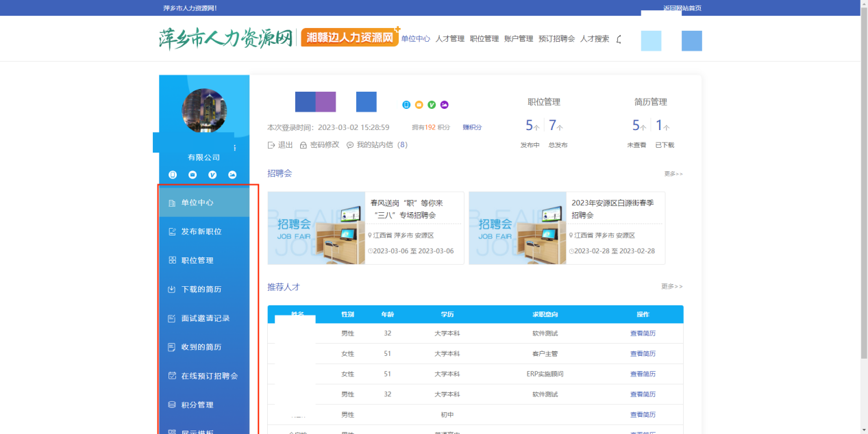This screenshot has height=434, width=868.
Task: Click the notification bell icon in the top navigation
Action: [619, 39]
